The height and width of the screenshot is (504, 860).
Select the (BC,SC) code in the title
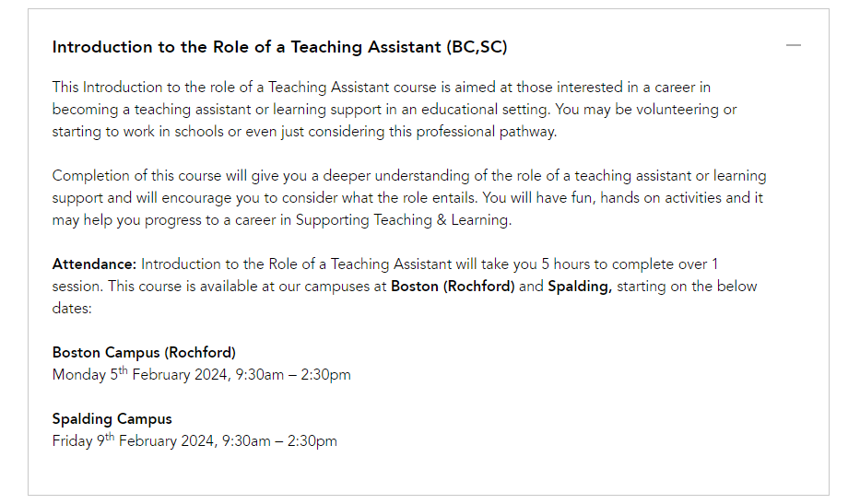477,47
